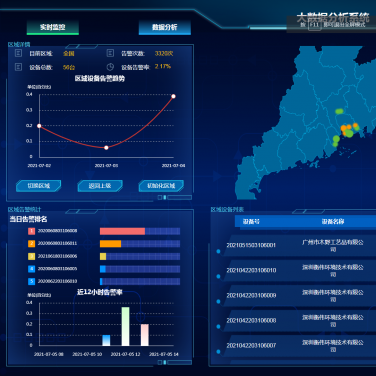Click the 区域详情 panel title
376x376 pixels.
click(x=19, y=44)
